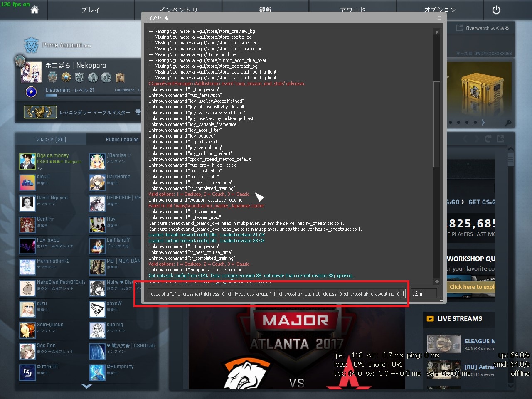The width and height of the screenshot is (532, 399).
Task: Click the Prime Account shield icon
Action: point(31,45)
